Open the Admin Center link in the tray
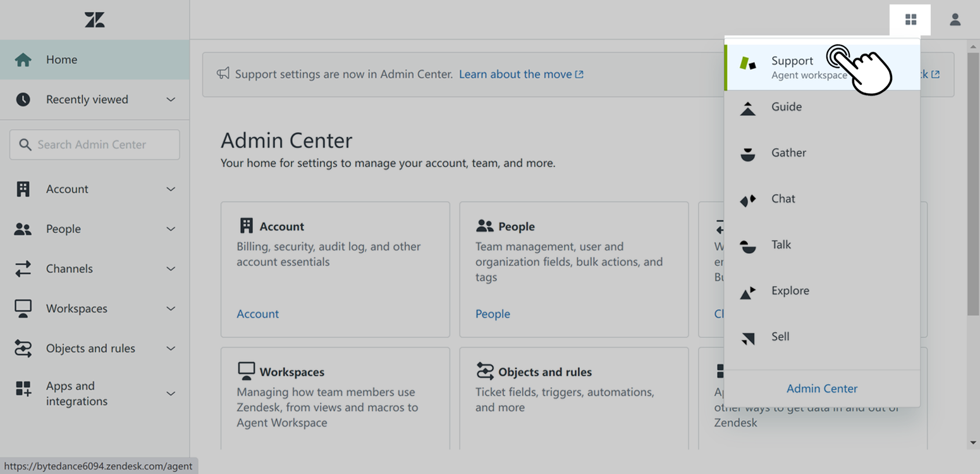 (822, 388)
